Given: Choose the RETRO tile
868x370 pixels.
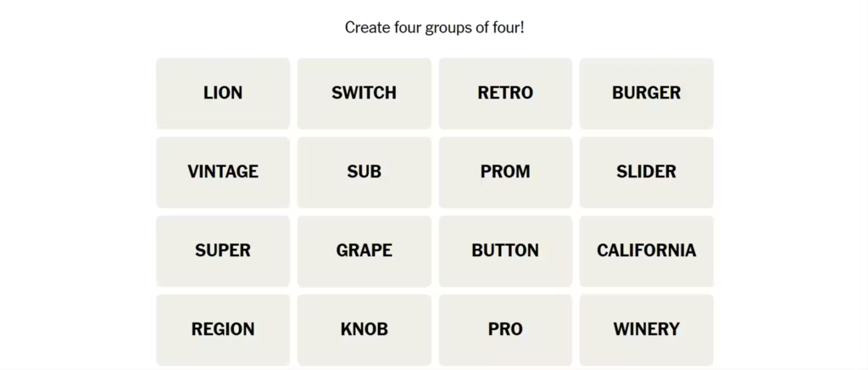Looking at the screenshot, I should click(x=505, y=93).
